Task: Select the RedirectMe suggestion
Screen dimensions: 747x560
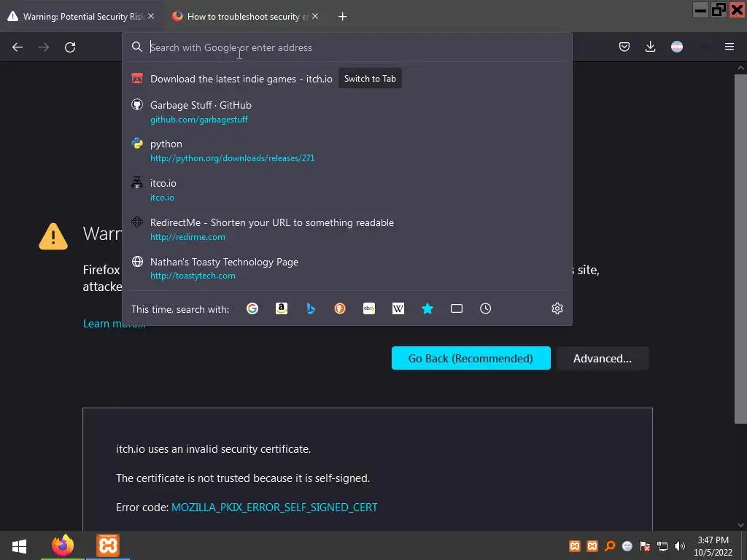Action: click(x=347, y=229)
